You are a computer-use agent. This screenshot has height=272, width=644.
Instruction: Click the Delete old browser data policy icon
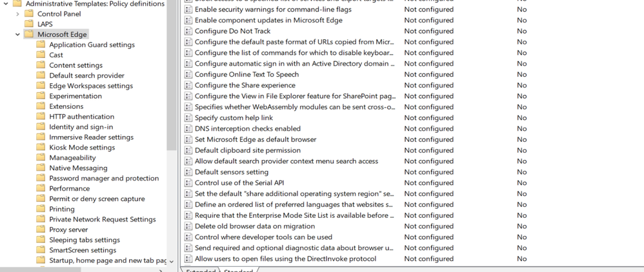click(188, 226)
